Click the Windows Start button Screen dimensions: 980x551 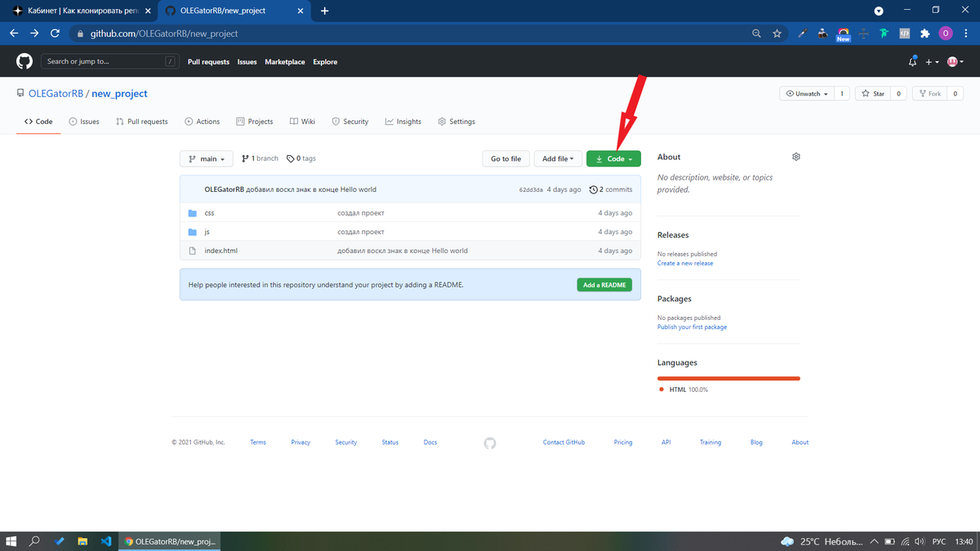[x=11, y=541]
